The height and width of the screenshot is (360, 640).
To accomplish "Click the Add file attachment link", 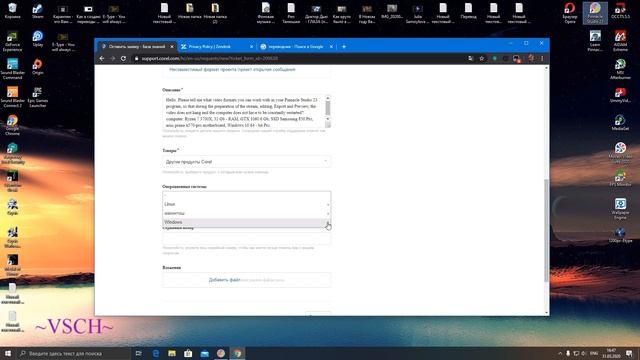I will click(x=224, y=280).
